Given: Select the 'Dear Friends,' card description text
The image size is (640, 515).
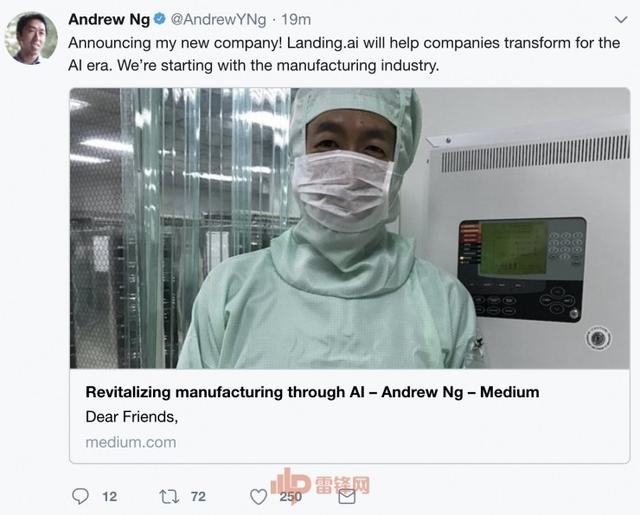Looking at the screenshot, I should [x=132, y=417].
